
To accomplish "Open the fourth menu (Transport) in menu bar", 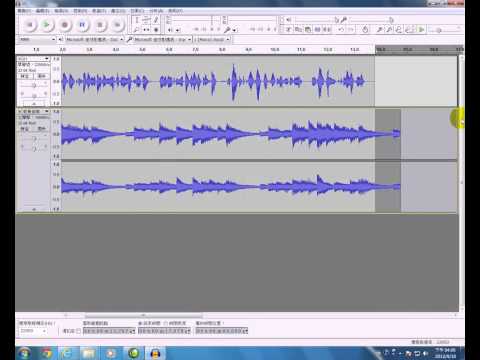I will 80,11.
